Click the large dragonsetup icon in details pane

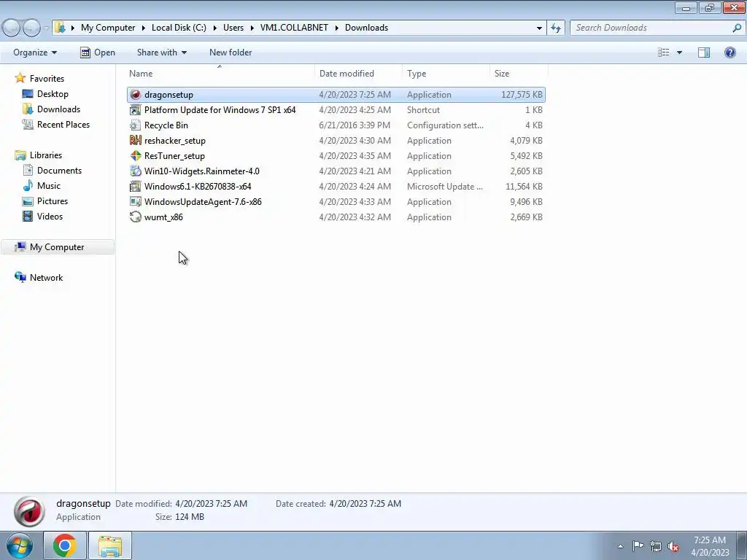[29, 511]
